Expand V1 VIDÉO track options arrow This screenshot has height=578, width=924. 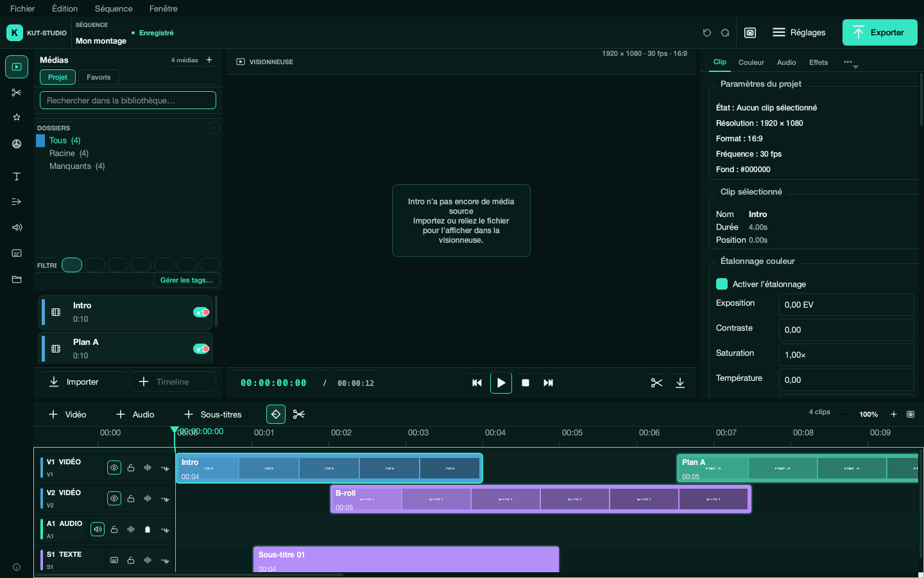165,468
